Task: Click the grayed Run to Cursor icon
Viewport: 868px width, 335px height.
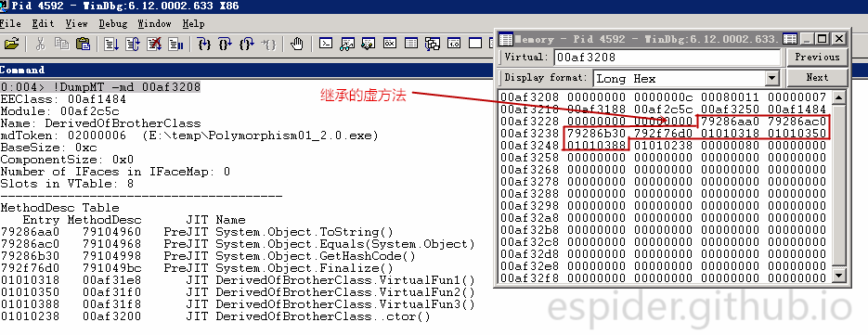Action: [268, 44]
